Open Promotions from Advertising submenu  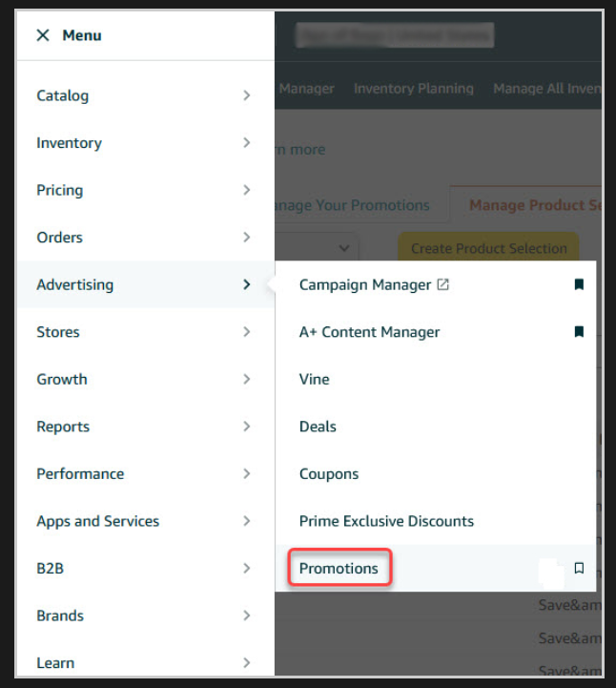coord(339,568)
